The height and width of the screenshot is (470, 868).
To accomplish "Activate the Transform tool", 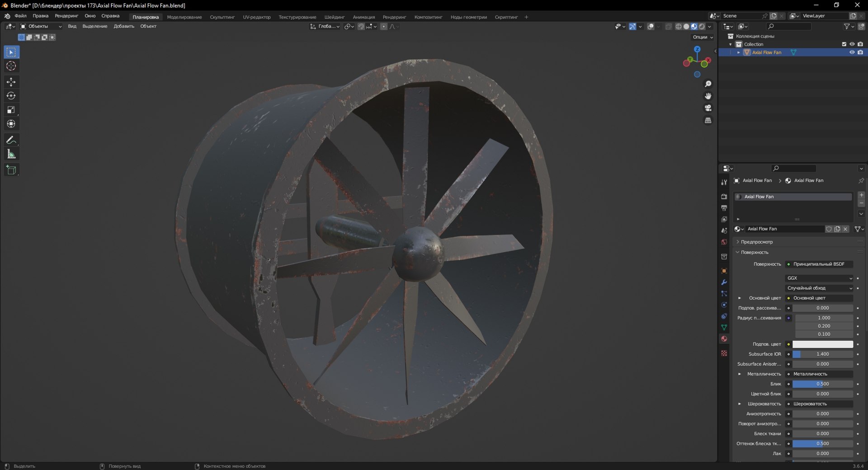I will pyautogui.click(x=11, y=124).
